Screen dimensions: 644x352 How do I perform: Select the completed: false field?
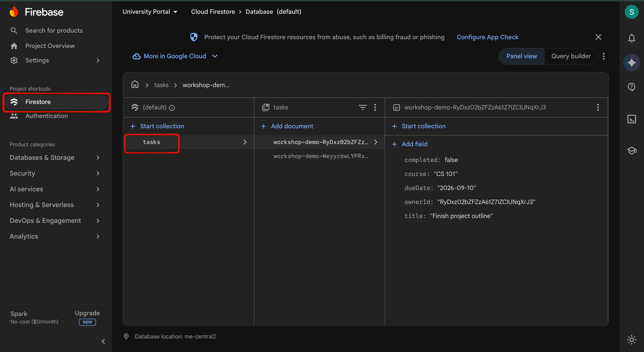[x=431, y=160]
